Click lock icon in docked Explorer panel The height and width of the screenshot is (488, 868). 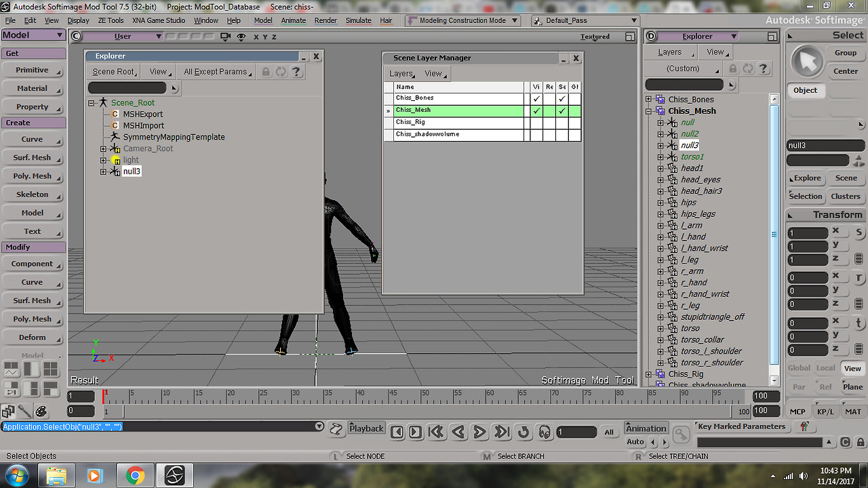pos(733,68)
